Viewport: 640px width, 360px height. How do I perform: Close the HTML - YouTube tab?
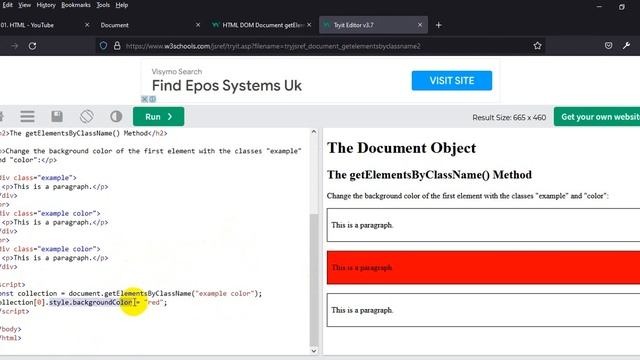(x=87, y=25)
